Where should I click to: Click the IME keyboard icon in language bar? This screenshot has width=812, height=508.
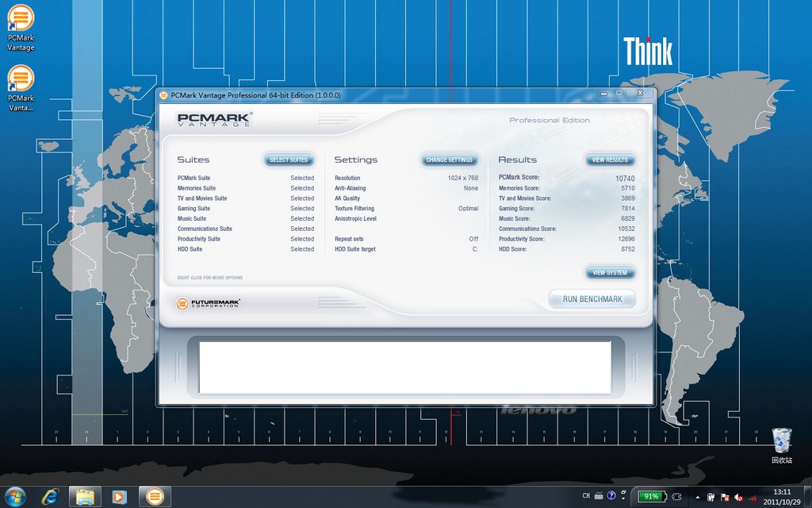tap(598, 496)
